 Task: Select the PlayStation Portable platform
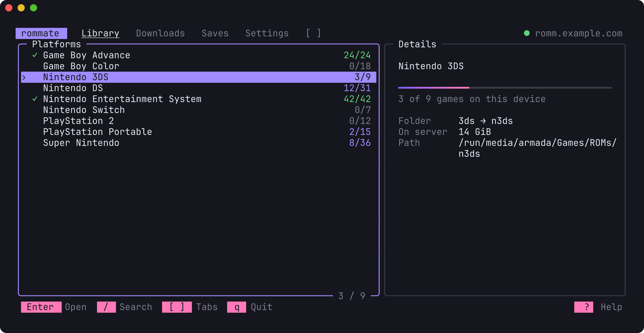click(199, 132)
